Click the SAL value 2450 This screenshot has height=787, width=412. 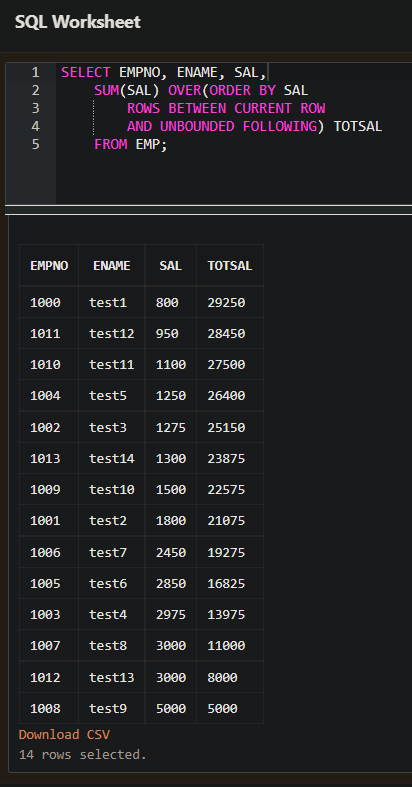point(171,552)
